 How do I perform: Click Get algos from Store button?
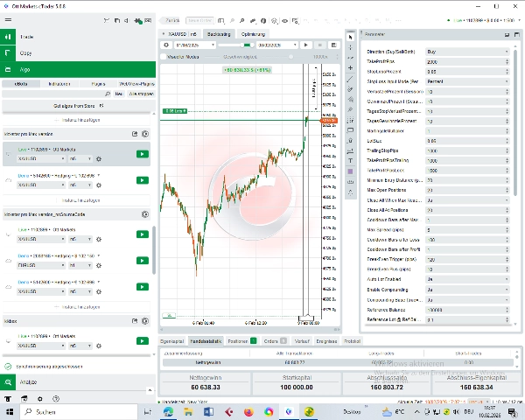[79, 106]
